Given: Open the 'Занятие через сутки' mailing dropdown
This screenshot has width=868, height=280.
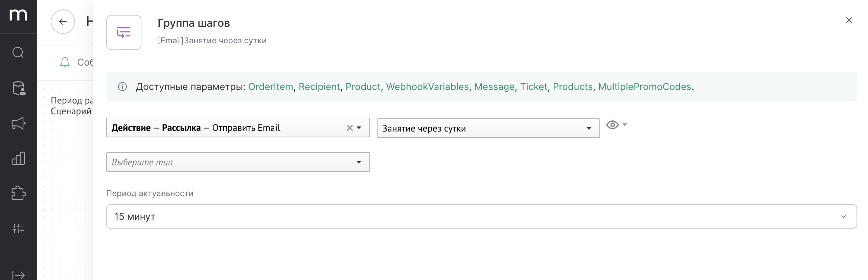Looking at the screenshot, I should (488, 128).
